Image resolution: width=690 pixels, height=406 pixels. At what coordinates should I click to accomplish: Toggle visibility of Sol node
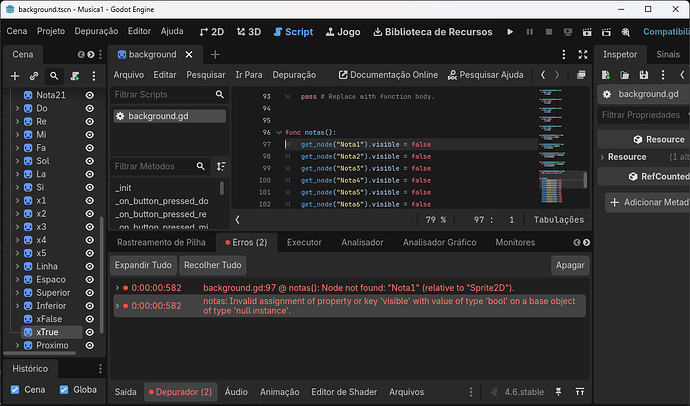click(90, 161)
